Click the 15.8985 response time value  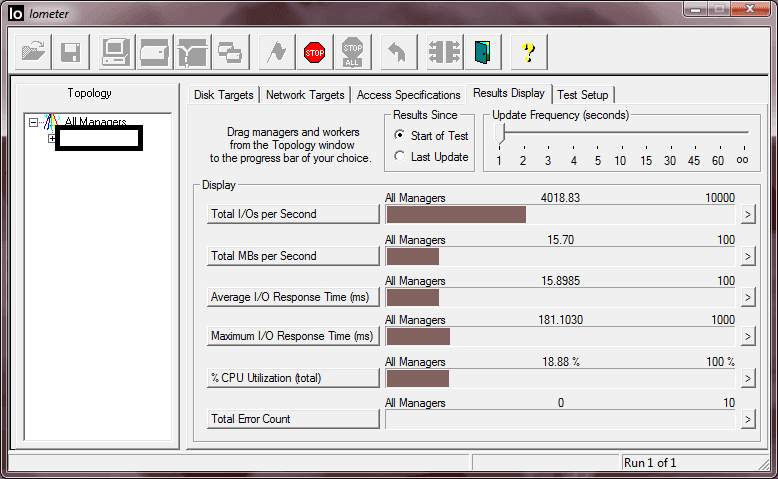click(x=560, y=280)
